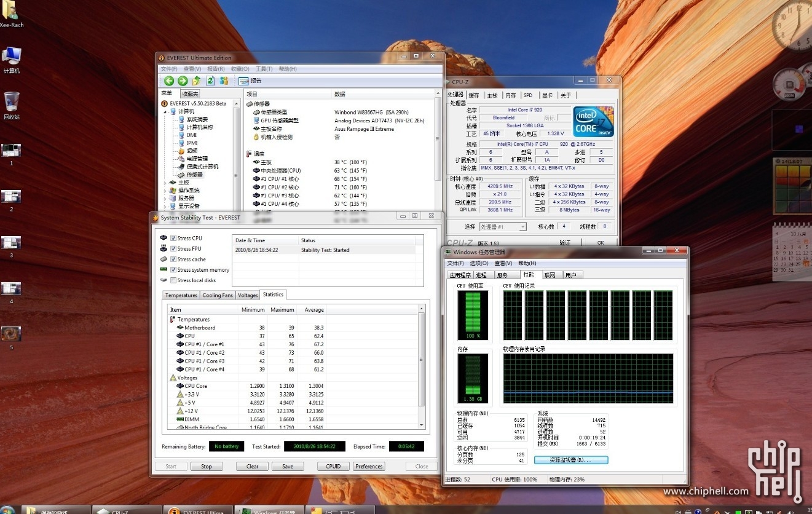Screen dimensions: 812x514
Task: Switch to 主板 tab in CPU-Z
Action: 492,95
